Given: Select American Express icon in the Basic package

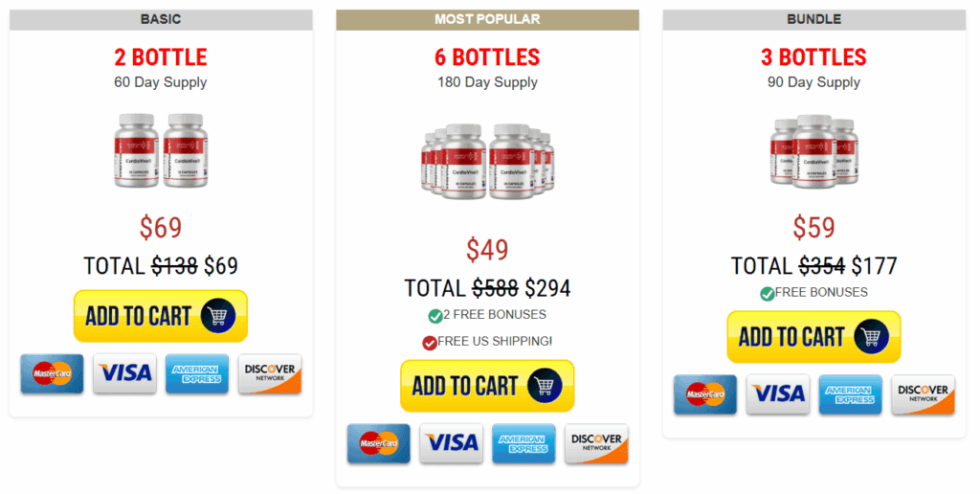Looking at the screenshot, I should [x=197, y=374].
